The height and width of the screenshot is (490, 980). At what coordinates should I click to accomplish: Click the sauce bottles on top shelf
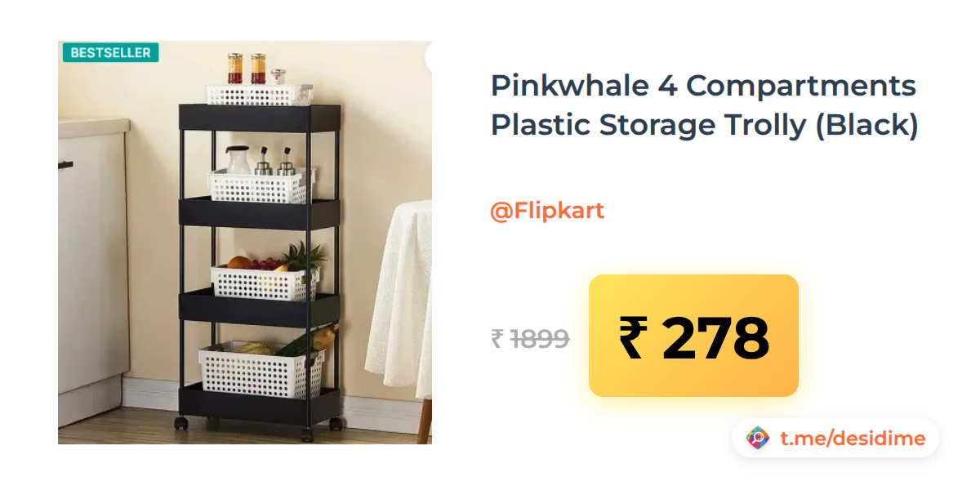pos(247,69)
